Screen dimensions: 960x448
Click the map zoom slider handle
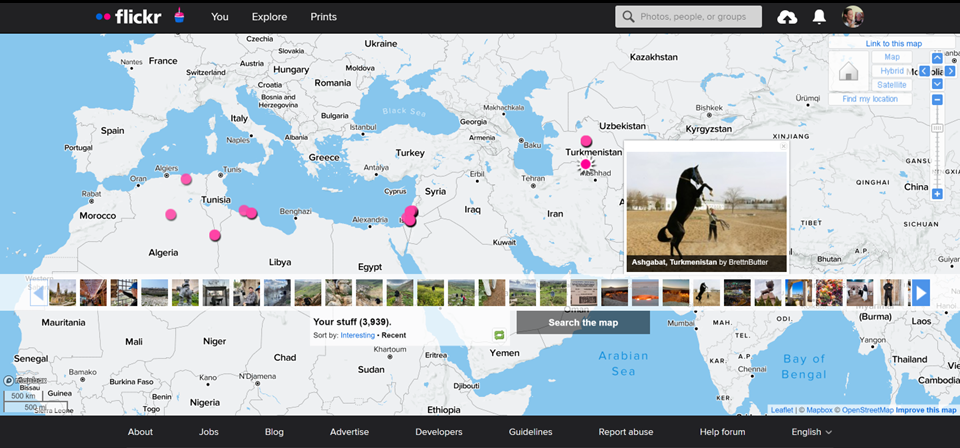[x=937, y=128]
